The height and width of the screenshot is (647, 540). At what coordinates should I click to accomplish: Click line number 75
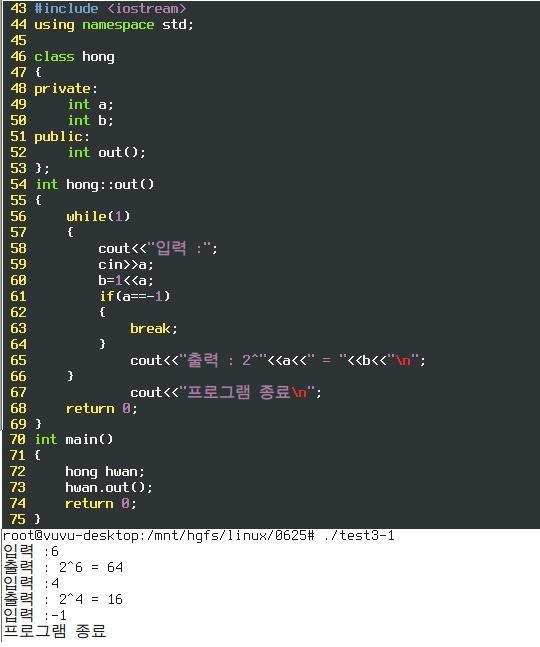coord(18,519)
